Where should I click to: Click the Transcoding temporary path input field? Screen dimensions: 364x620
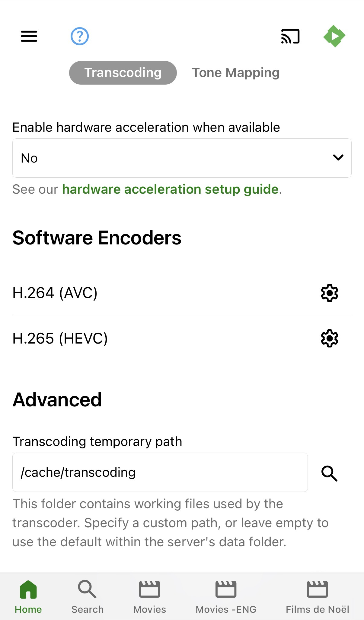(160, 472)
